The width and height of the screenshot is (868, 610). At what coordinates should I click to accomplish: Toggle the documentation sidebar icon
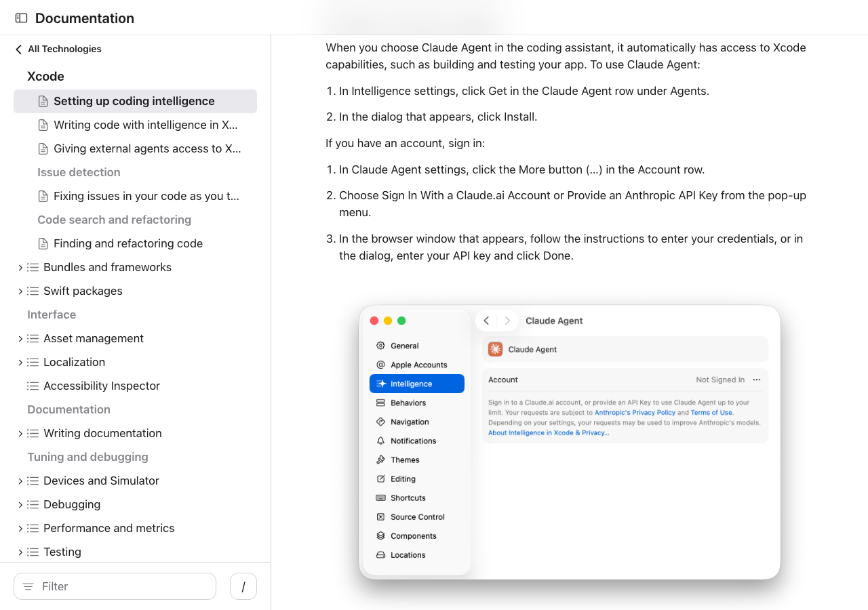click(21, 18)
